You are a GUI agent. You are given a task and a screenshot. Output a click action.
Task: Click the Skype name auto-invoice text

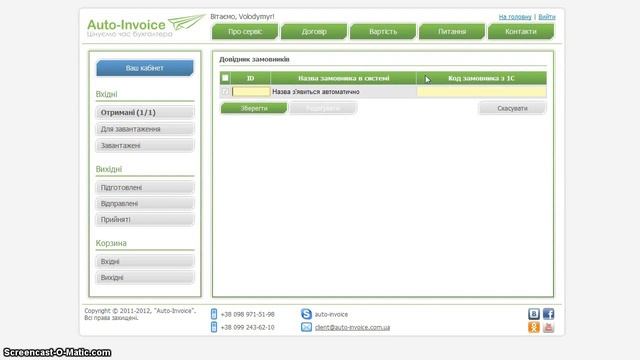(331, 314)
